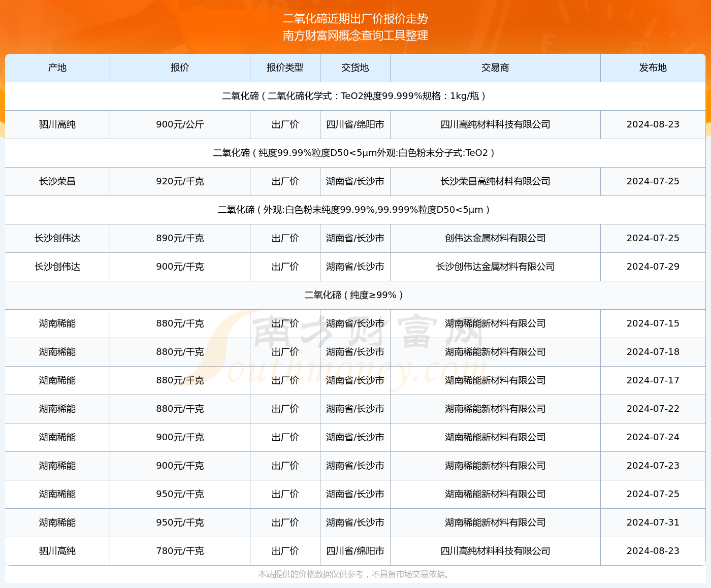Select the date 2024-07-23

click(653, 466)
